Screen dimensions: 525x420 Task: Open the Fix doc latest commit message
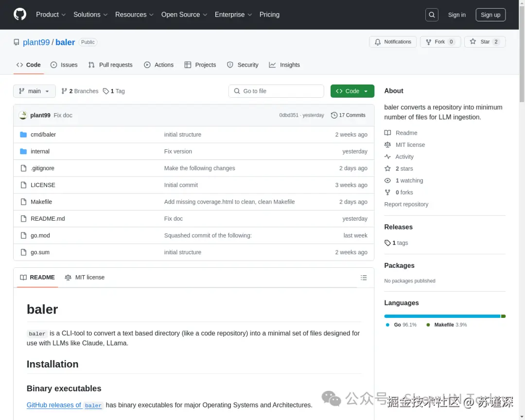(x=63, y=115)
